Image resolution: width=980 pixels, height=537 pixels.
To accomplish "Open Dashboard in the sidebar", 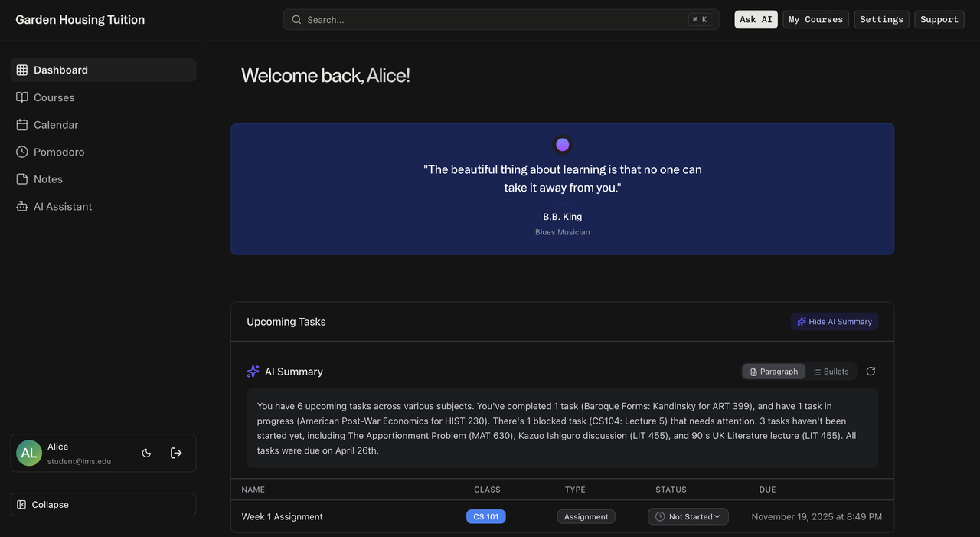I will tap(103, 70).
